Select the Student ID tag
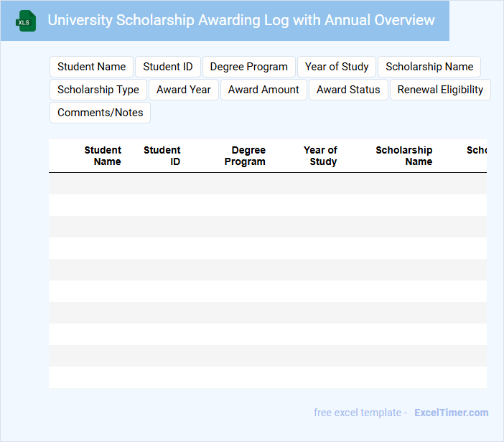504x442 pixels. pyautogui.click(x=168, y=67)
